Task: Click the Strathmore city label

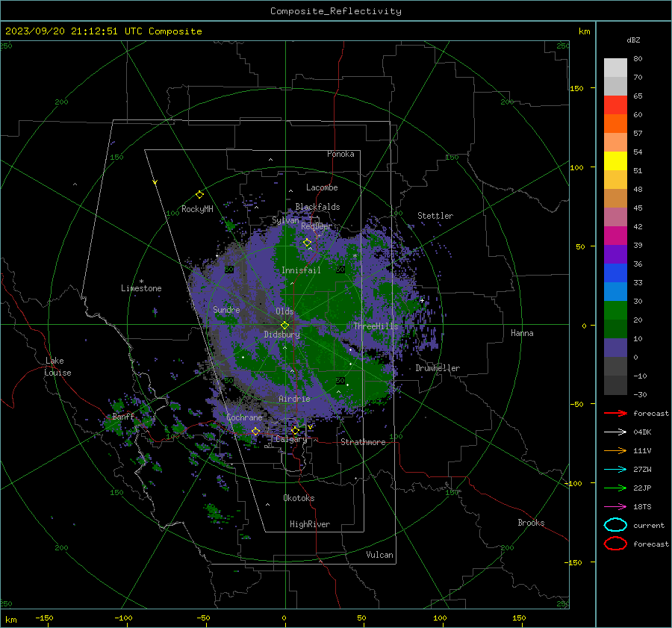Action: point(363,442)
